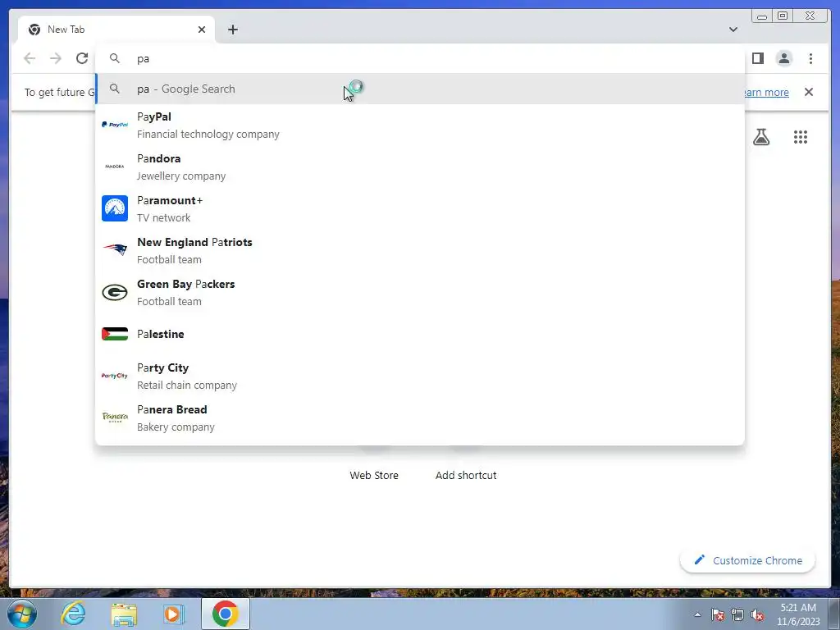
Task: Open the taskbar clock 5:21 AM
Action: coord(798,614)
